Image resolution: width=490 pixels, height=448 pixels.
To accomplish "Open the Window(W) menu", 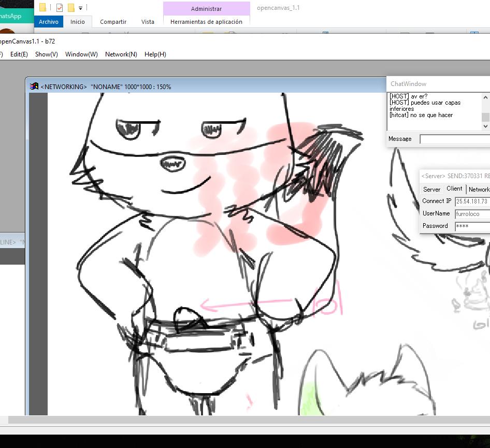I will coord(81,54).
